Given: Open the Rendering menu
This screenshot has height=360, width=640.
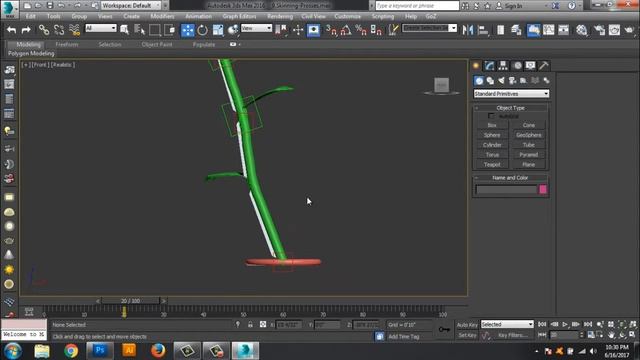Looking at the screenshot, I should pyautogui.click(x=280, y=16).
